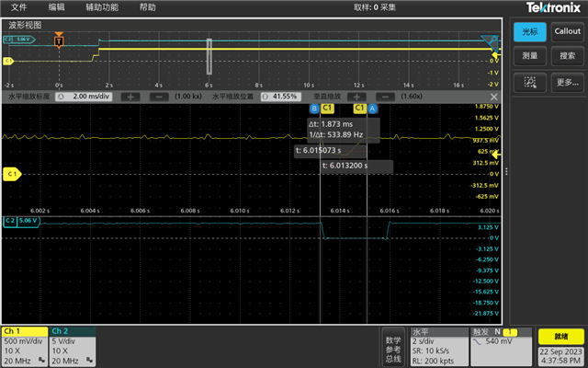Select the Ch 1 coupling icon
The height and width of the screenshot is (368, 588).
coord(41,360)
